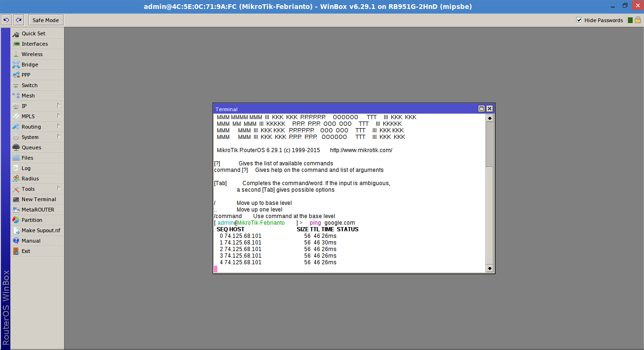Expand the MPLS submenu arrow
The height and width of the screenshot is (350, 644).
[58, 116]
